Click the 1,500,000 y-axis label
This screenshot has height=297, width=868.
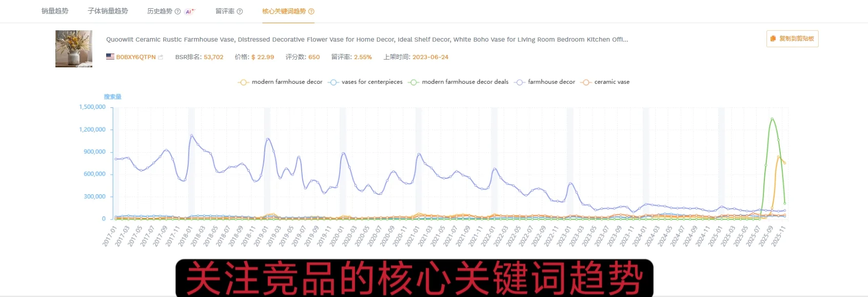click(92, 107)
